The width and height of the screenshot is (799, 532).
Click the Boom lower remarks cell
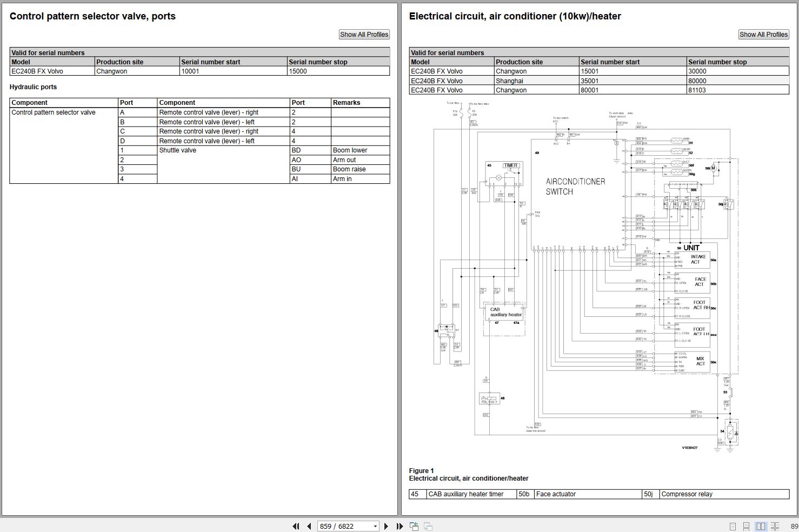pos(359,150)
